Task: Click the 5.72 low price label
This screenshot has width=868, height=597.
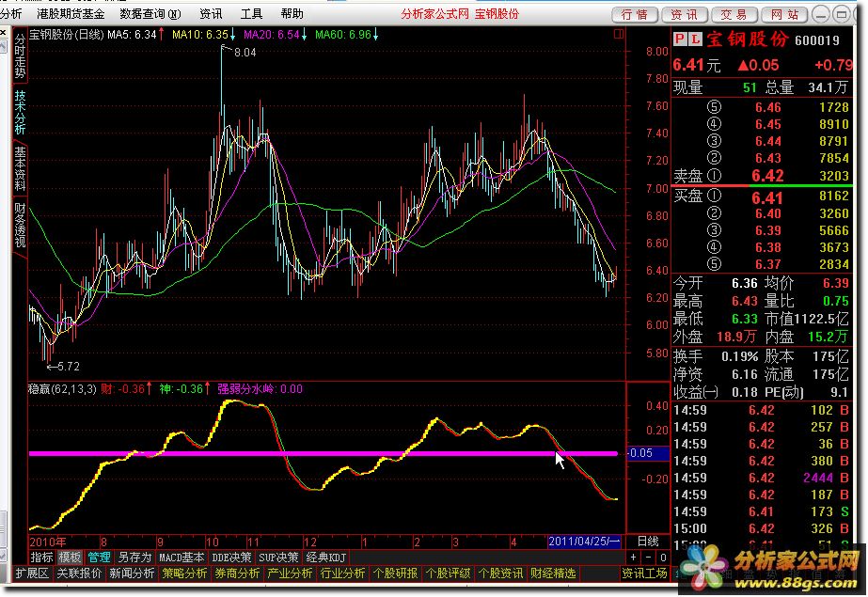Action: (69, 367)
